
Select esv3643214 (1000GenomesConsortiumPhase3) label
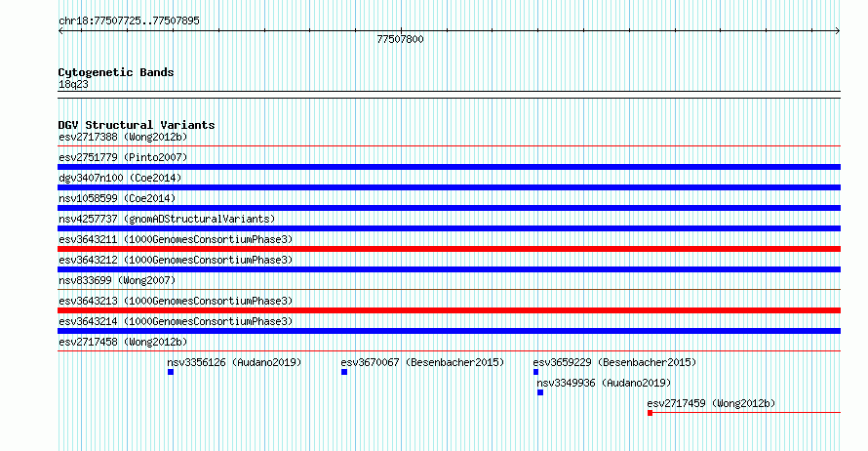(176, 321)
